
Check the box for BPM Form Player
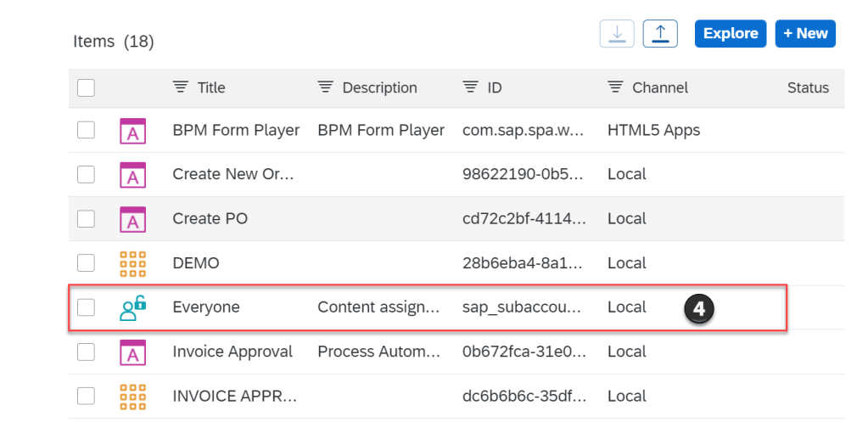pos(86,130)
